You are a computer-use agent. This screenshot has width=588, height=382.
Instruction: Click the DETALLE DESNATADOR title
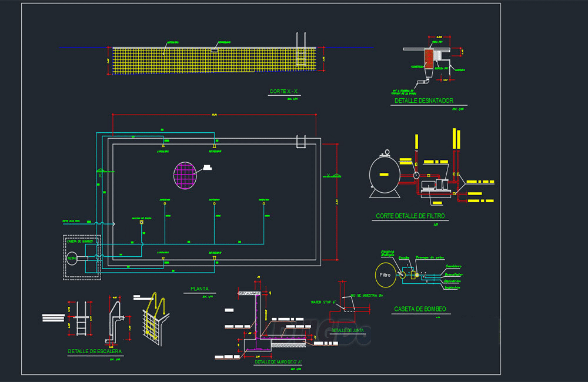coord(424,101)
